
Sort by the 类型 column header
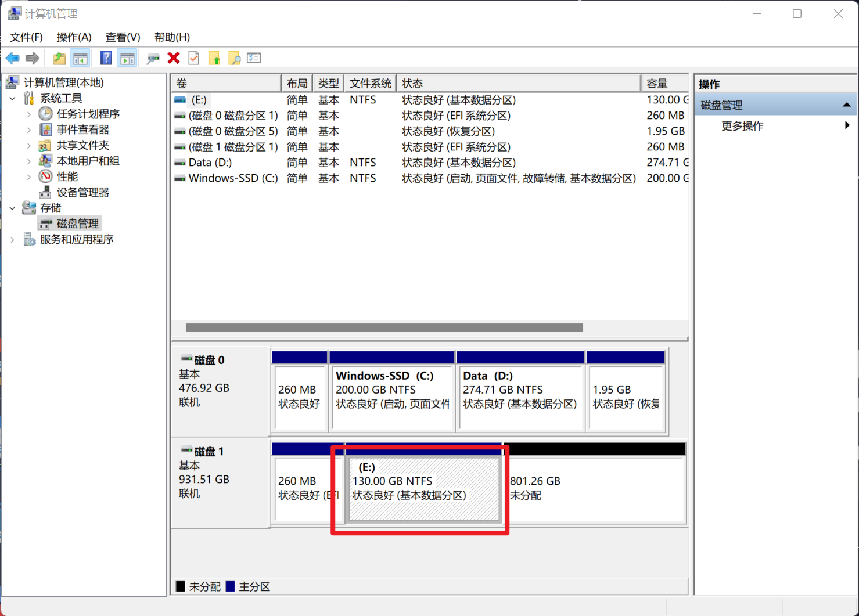(328, 84)
